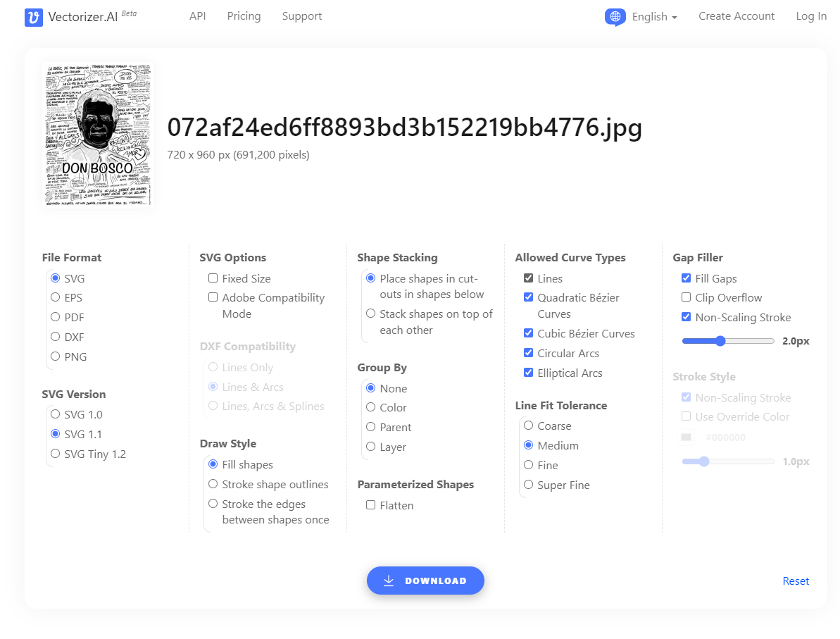
Task: Enable the Fixed Size checkbox
Action: coord(213,278)
